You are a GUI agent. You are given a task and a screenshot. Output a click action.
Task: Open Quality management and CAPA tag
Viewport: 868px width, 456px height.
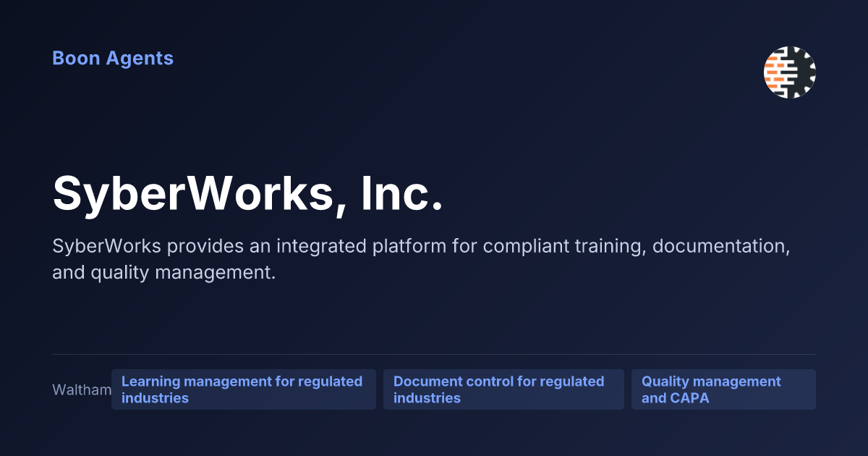click(x=723, y=389)
